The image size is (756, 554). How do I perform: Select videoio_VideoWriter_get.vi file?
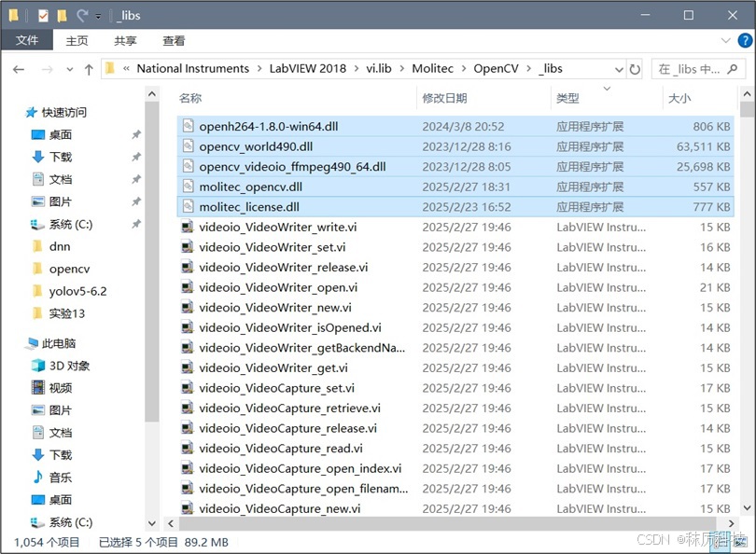(x=455, y=368)
